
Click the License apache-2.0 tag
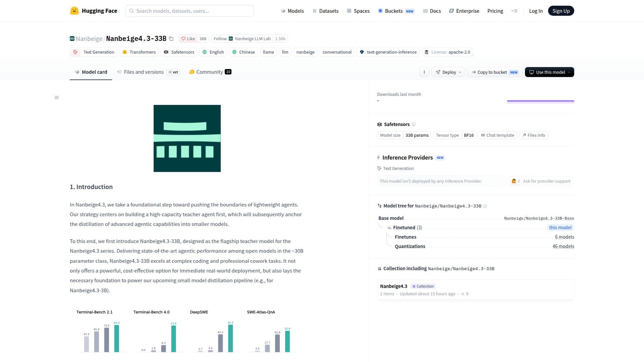point(447,52)
